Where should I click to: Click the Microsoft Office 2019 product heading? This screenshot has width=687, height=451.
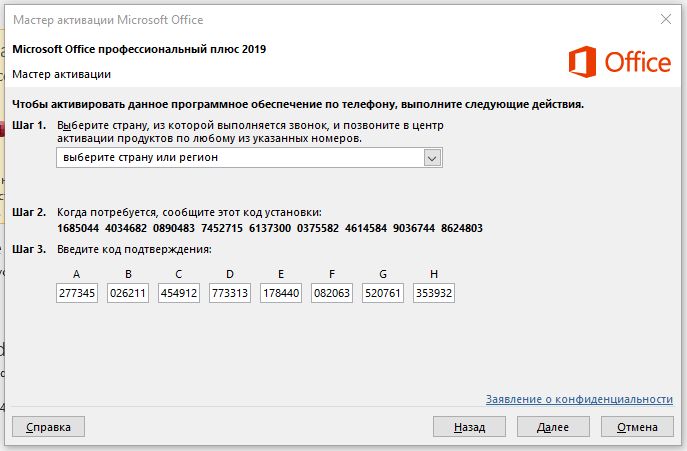coord(139,48)
